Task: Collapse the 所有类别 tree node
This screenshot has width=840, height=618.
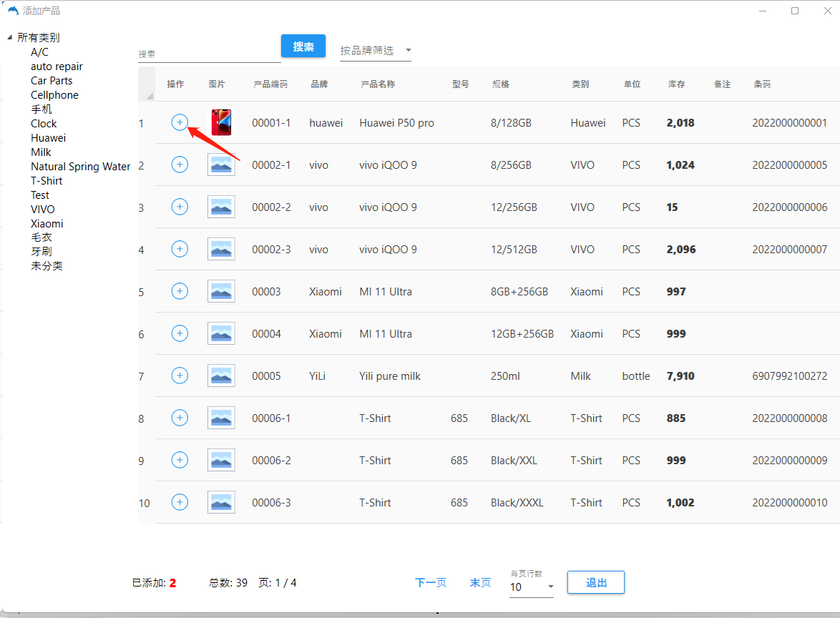Action: pos(9,37)
